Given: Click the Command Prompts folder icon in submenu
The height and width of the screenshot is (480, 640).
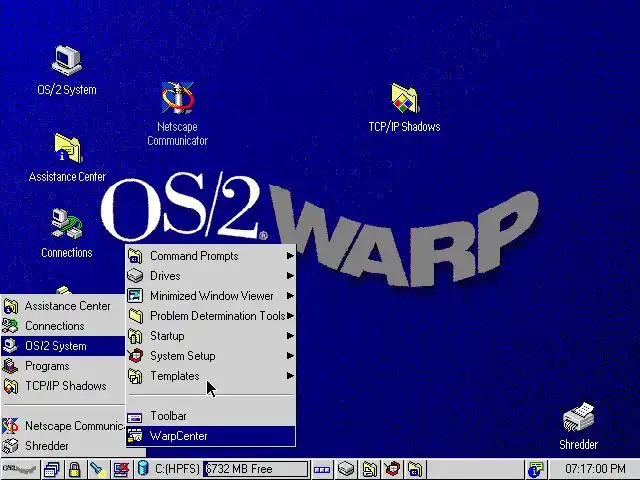Looking at the screenshot, I should (135, 256).
